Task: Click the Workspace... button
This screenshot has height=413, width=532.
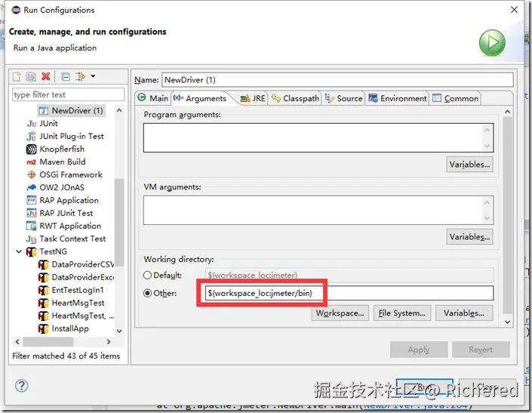Action: point(340,313)
